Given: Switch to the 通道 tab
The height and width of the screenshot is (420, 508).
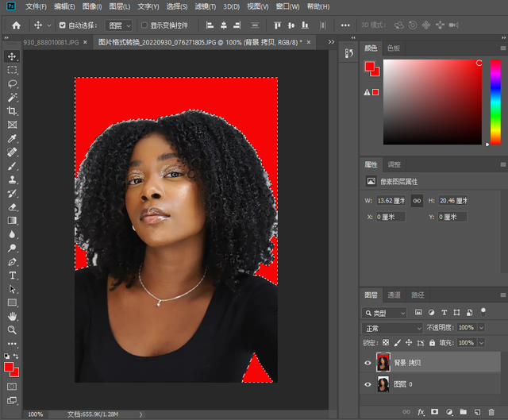Looking at the screenshot, I should pyautogui.click(x=394, y=295).
